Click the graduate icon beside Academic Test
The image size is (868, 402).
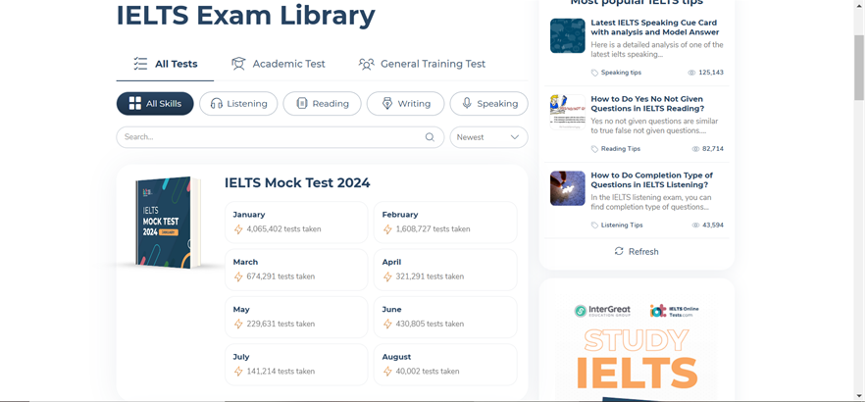point(238,64)
